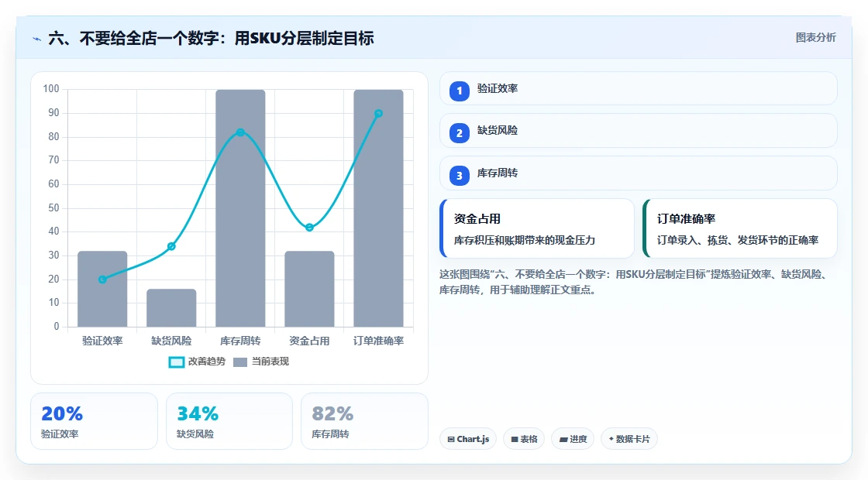868x480 pixels.
Task: Click x-axis label 库存周转
Action: click(x=240, y=341)
